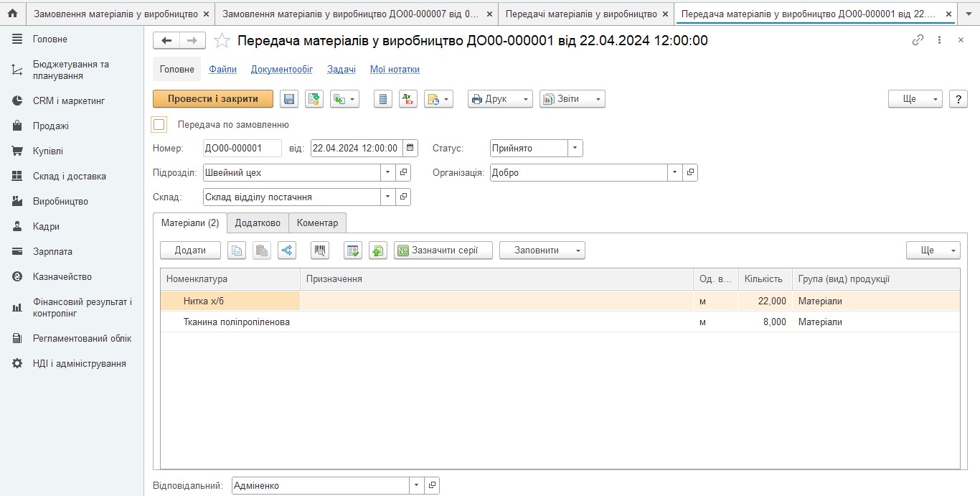Open the Друк print dropdown menu
Screen dimensions: 980x496
tap(500, 99)
